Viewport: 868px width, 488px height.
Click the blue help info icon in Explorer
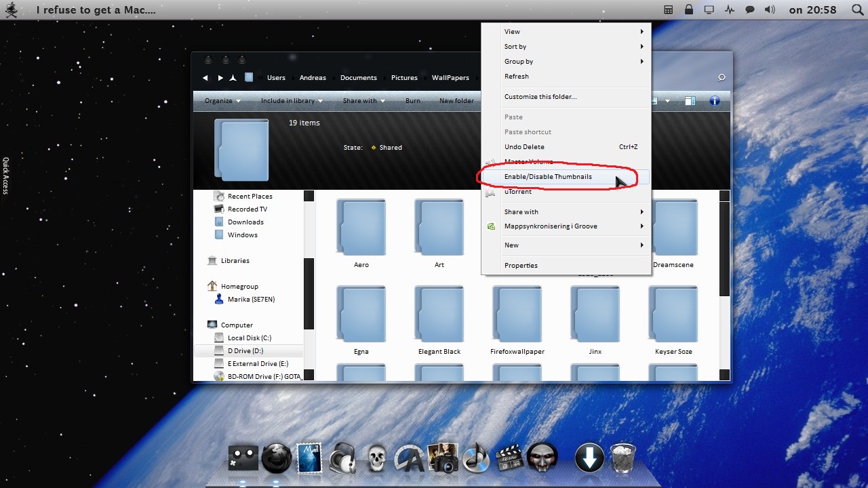pos(714,101)
